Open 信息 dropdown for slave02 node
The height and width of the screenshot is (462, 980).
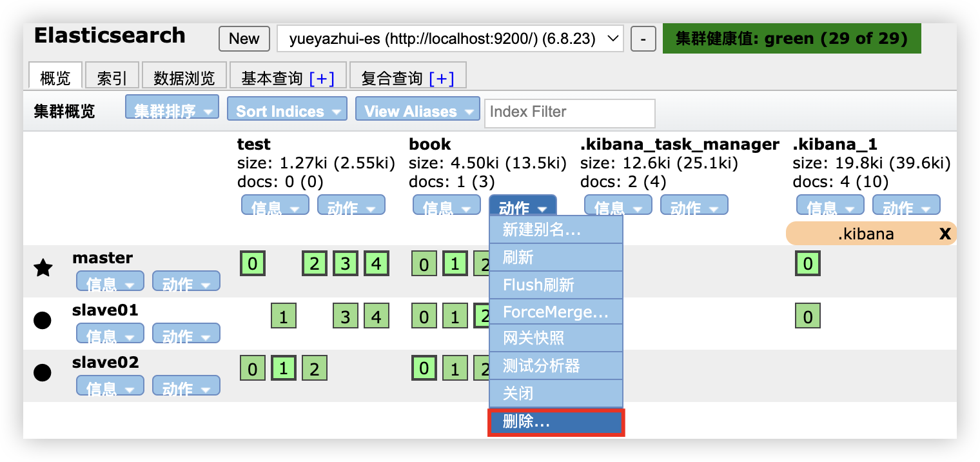click(x=110, y=385)
